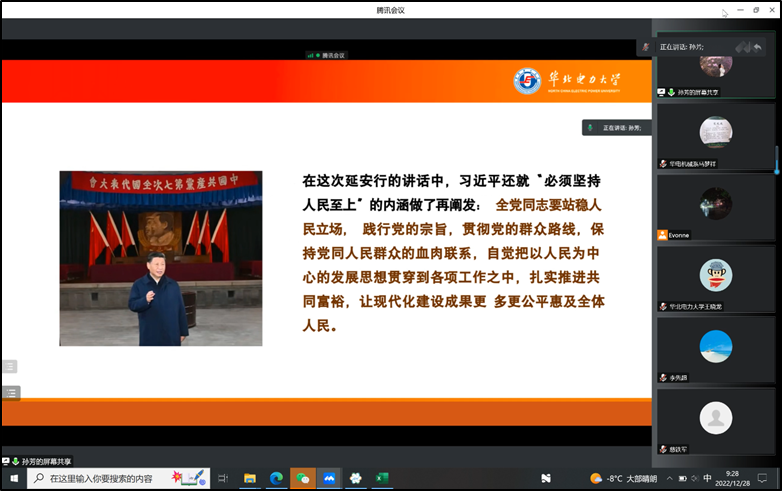Switch to Tencent Meeting taskbar icon
This screenshot has width=782, height=491.
point(329,479)
